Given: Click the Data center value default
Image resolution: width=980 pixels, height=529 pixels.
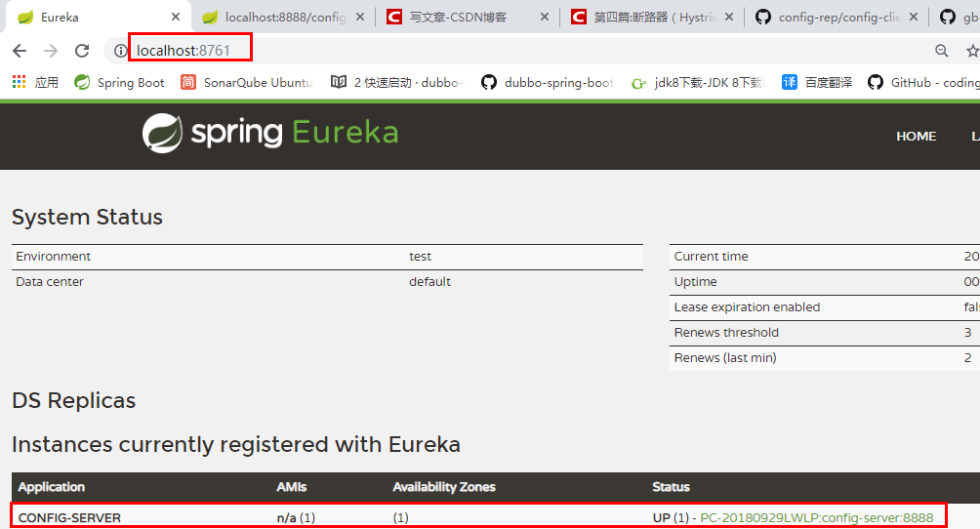Looking at the screenshot, I should point(430,282).
